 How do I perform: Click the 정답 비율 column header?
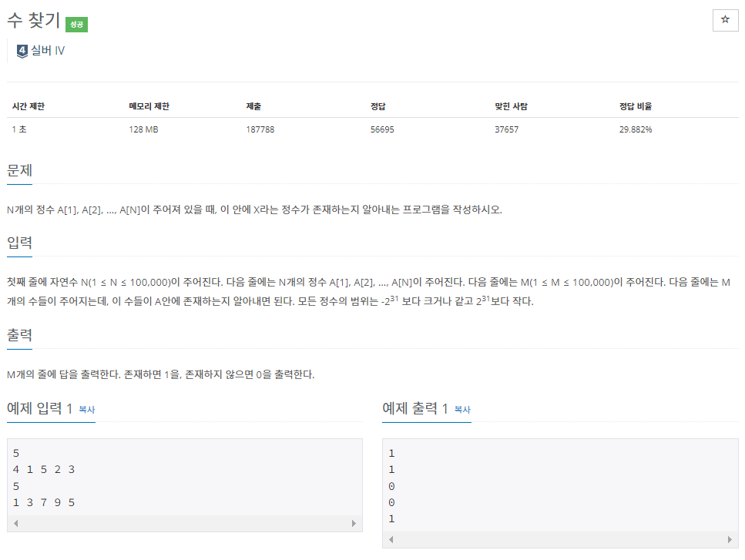[x=636, y=106]
